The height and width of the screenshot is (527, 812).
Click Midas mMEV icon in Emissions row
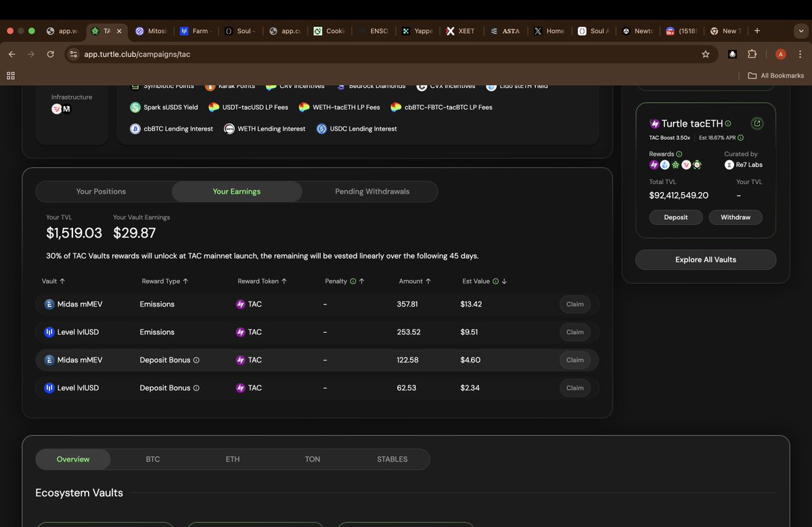[49, 304]
